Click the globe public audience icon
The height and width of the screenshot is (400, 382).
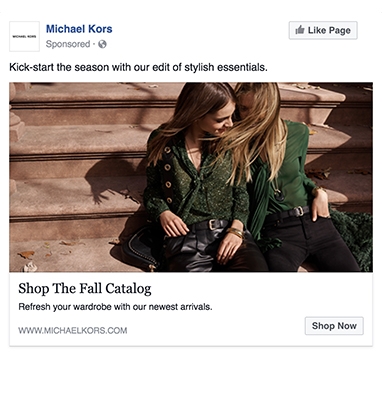click(x=102, y=44)
